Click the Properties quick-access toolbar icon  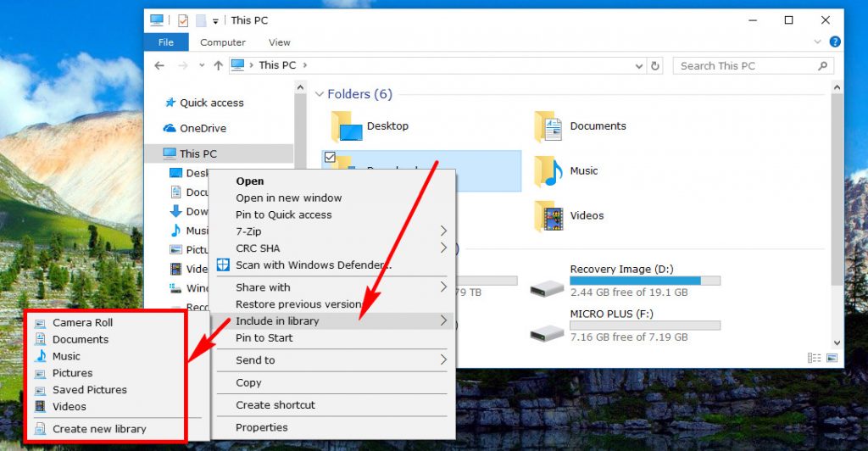point(183,20)
